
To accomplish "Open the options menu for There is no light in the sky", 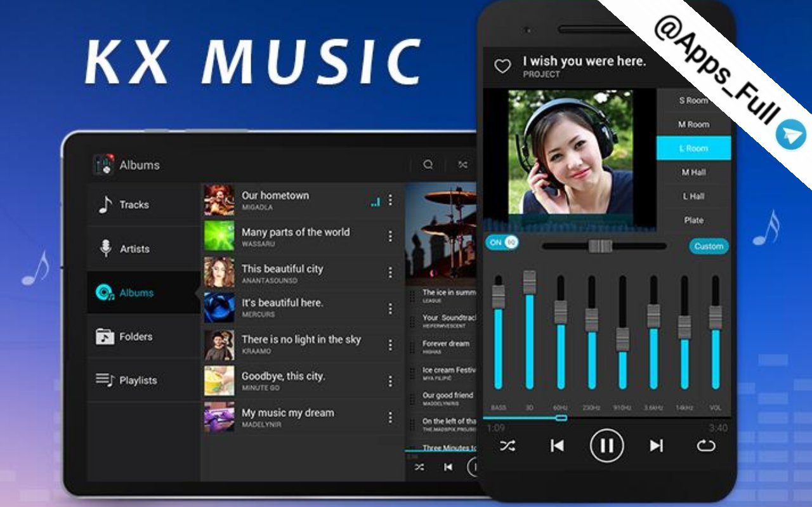I will click(x=390, y=345).
